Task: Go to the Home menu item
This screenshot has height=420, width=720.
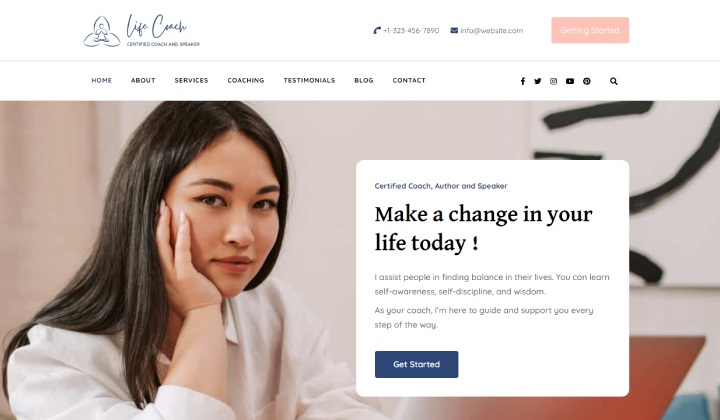Action: 101,80
